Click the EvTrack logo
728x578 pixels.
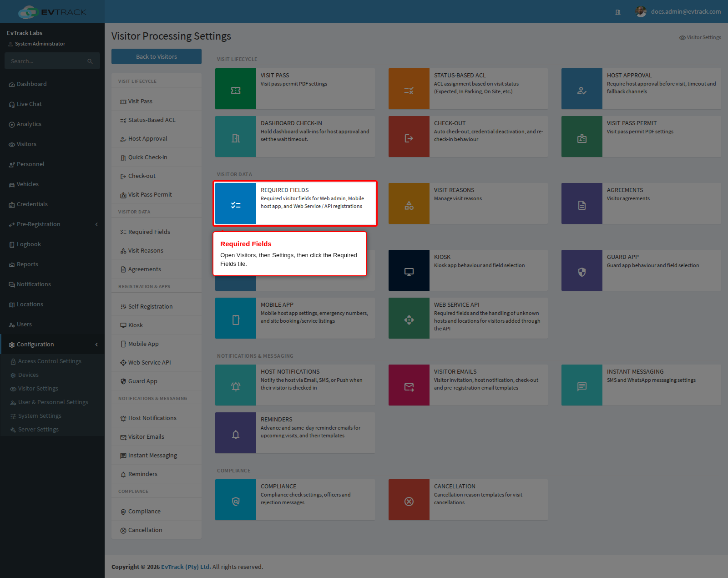52,12
